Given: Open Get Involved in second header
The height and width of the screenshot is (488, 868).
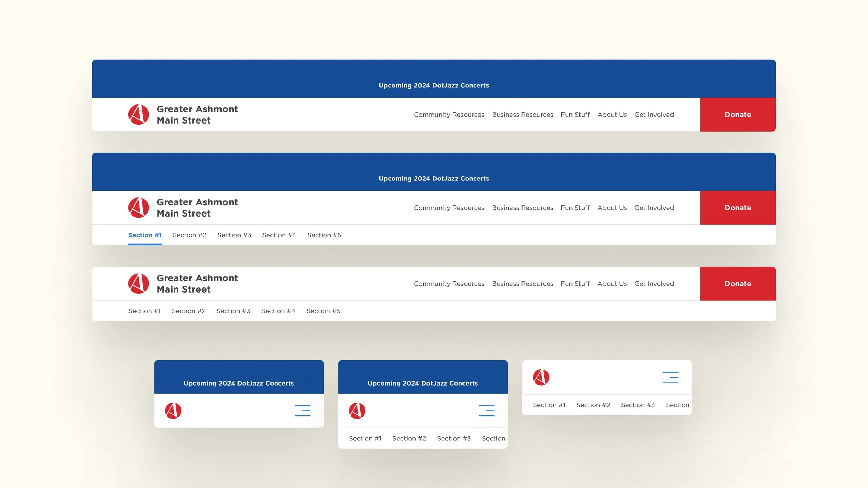Looking at the screenshot, I should coord(654,208).
